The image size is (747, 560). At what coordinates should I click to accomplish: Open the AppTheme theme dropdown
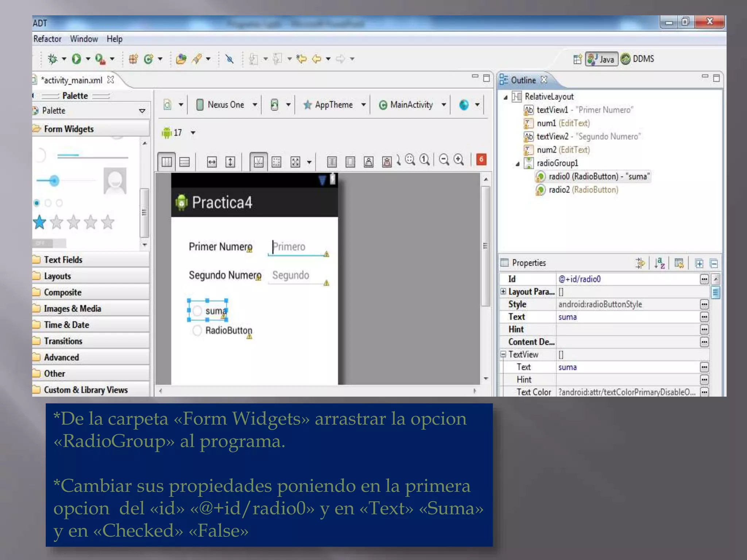363,105
